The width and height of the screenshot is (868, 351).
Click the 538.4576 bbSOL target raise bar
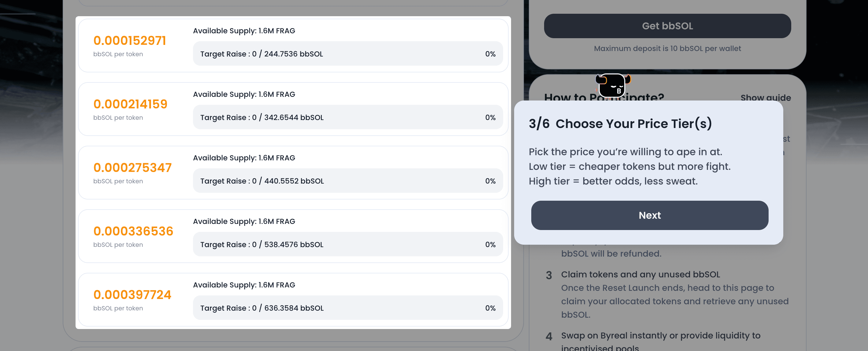point(348,244)
